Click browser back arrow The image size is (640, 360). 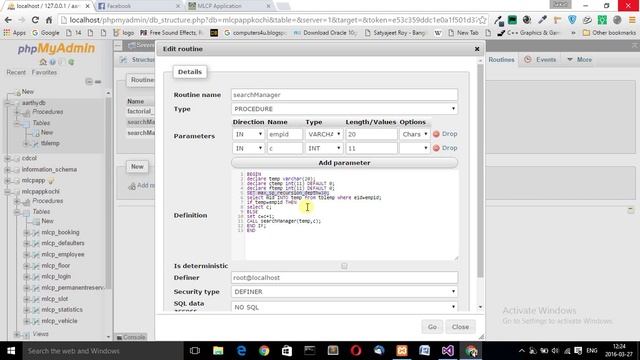coord(8,20)
